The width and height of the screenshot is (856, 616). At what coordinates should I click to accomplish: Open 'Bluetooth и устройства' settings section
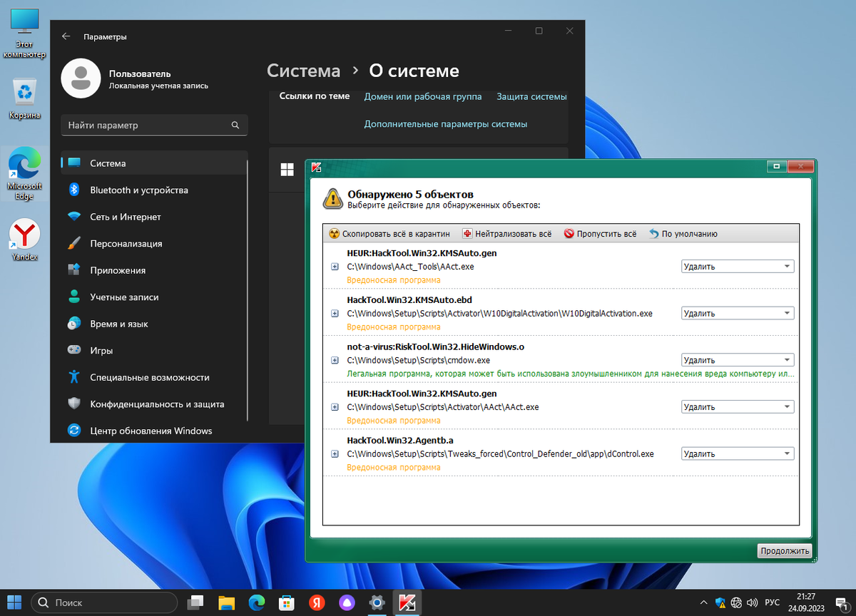click(154, 190)
